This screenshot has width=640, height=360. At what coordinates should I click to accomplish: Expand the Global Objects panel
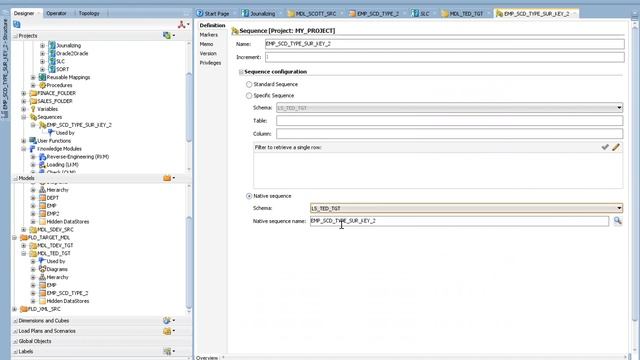(x=15, y=341)
